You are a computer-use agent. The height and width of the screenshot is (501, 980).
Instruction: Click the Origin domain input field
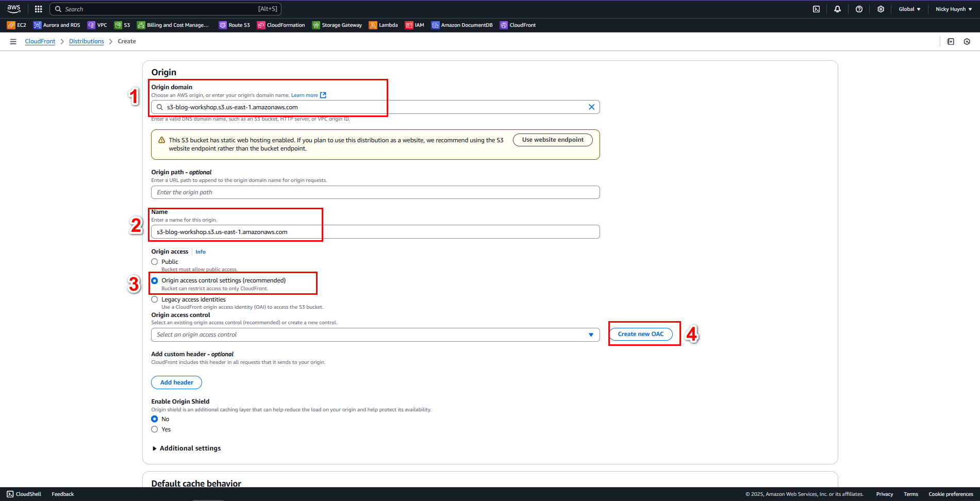point(375,107)
